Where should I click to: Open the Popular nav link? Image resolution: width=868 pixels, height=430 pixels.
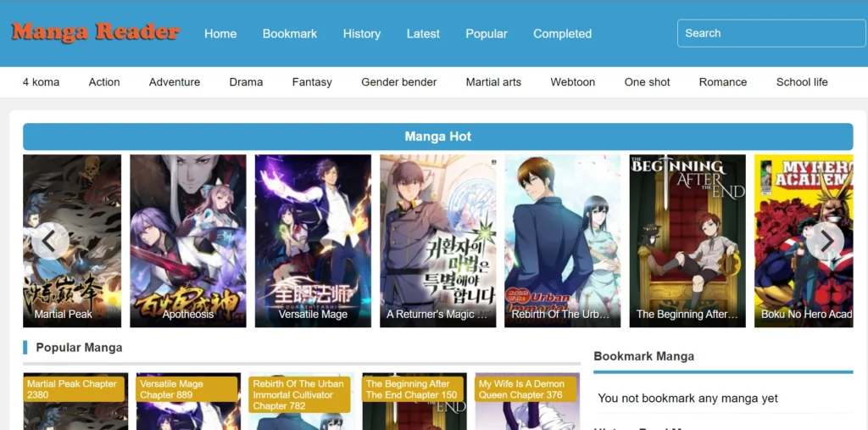[486, 34]
